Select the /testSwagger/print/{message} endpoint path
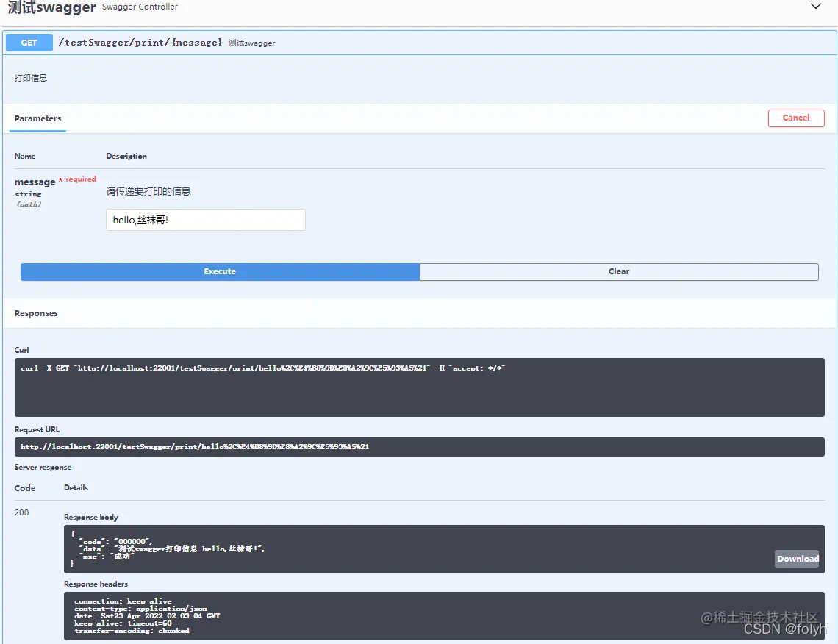Viewport: 838px width, 644px height. (x=140, y=42)
